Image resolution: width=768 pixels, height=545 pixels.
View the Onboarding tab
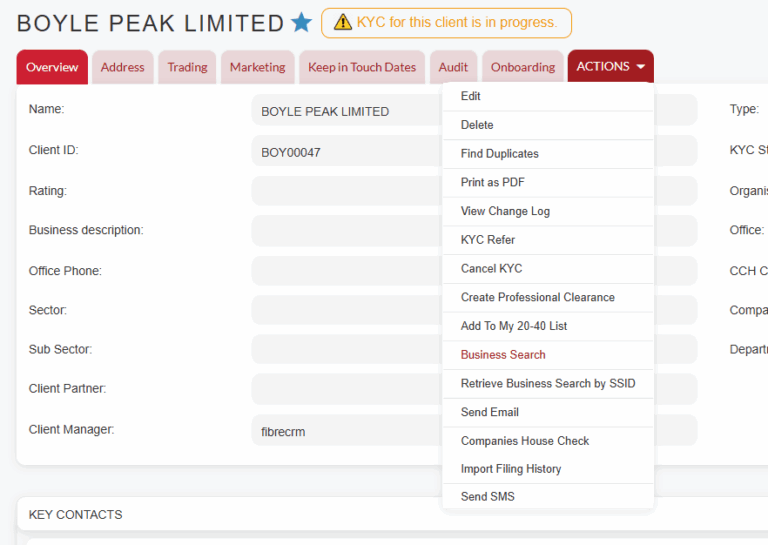(523, 67)
